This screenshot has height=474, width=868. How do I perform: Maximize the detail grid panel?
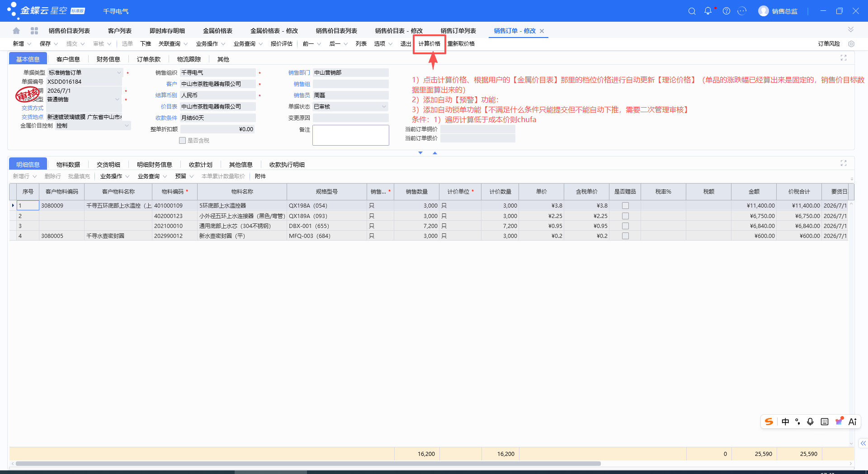point(844,163)
